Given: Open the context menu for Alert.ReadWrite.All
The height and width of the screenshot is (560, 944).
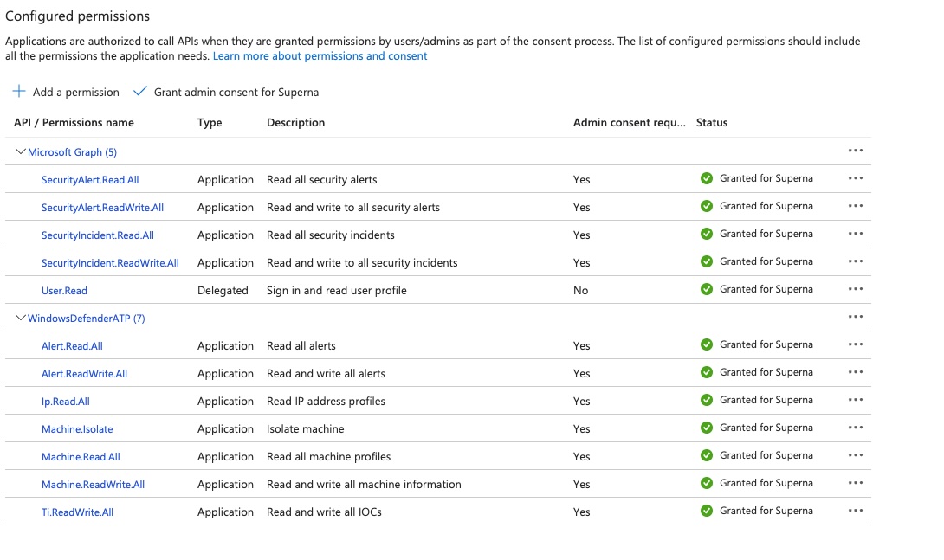Looking at the screenshot, I should 856,372.
